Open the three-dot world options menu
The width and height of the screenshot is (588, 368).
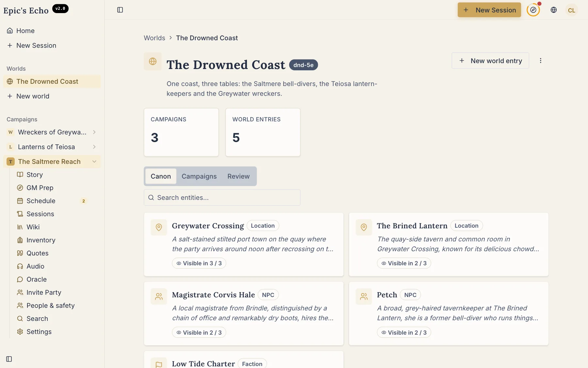coord(541,61)
